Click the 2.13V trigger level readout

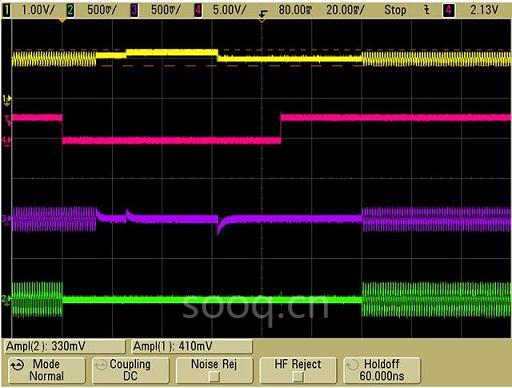[x=484, y=10]
